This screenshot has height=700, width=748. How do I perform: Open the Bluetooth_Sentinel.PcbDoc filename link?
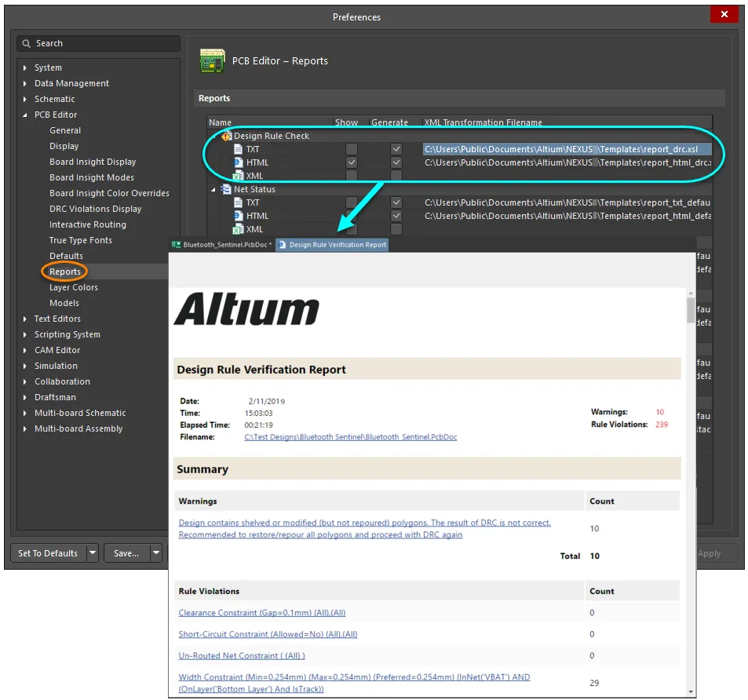click(351, 437)
